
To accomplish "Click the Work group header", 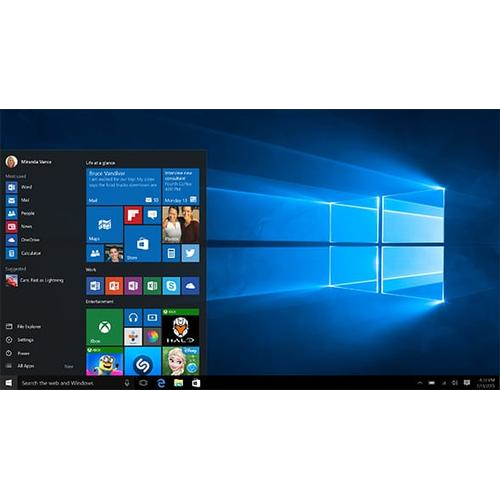I will coord(91,269).
